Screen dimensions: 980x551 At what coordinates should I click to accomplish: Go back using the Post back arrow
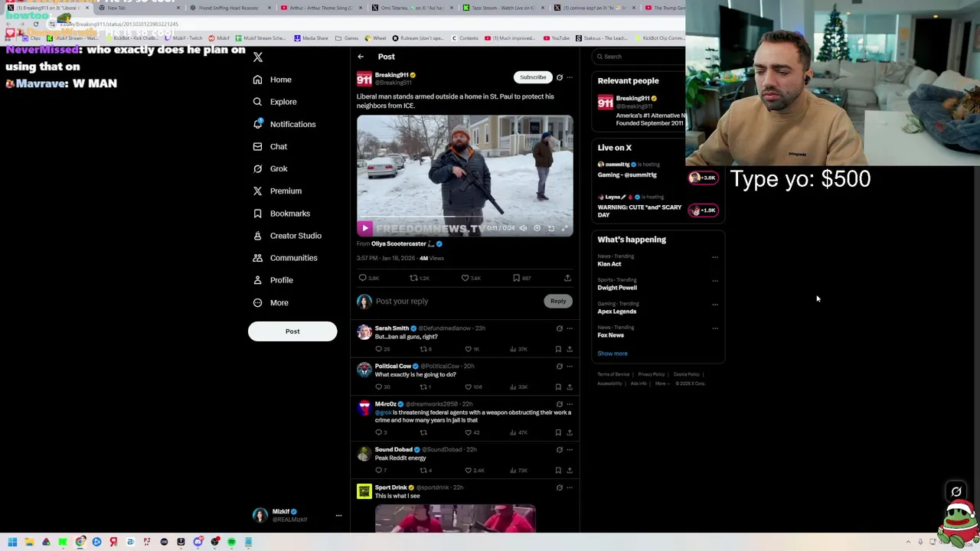pyautogui.click(x=361, y=57)
